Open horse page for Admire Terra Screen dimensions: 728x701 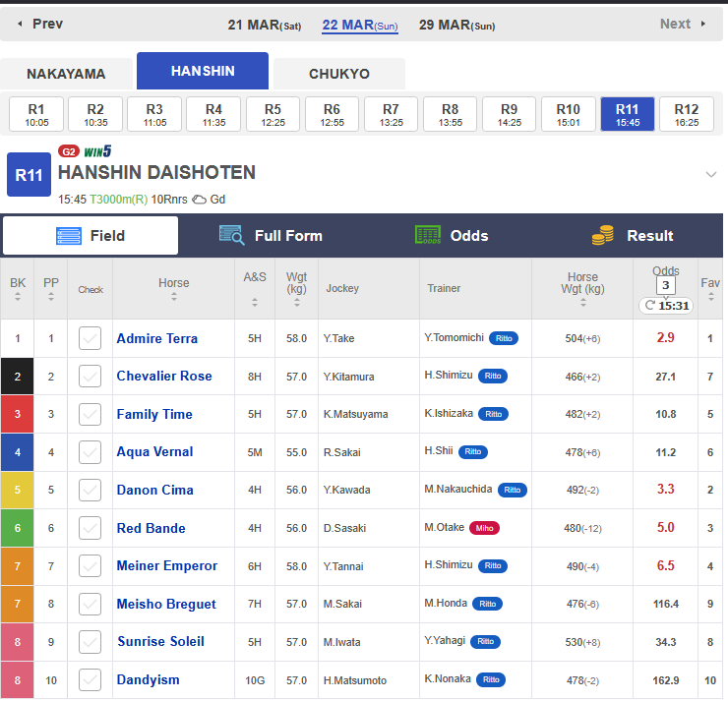pos(157,338)
